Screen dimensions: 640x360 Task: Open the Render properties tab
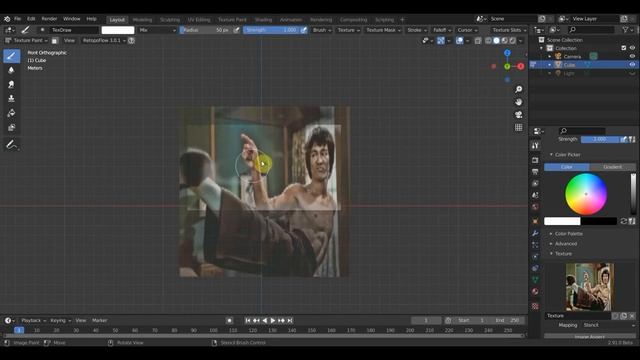point(535,160)
